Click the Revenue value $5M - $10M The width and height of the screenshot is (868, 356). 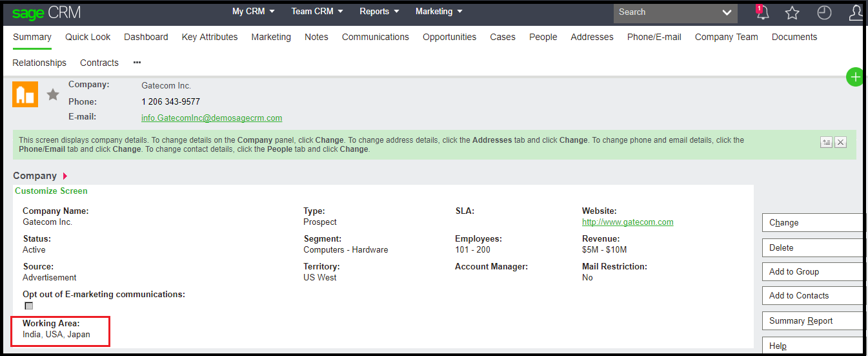click(x=605, y=249)
